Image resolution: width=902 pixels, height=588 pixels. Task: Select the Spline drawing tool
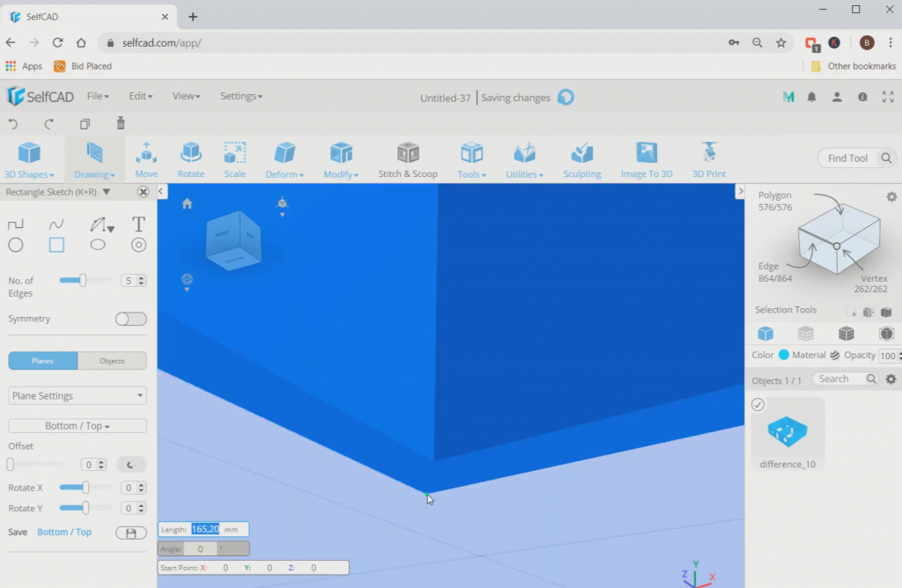click(56, 224)
